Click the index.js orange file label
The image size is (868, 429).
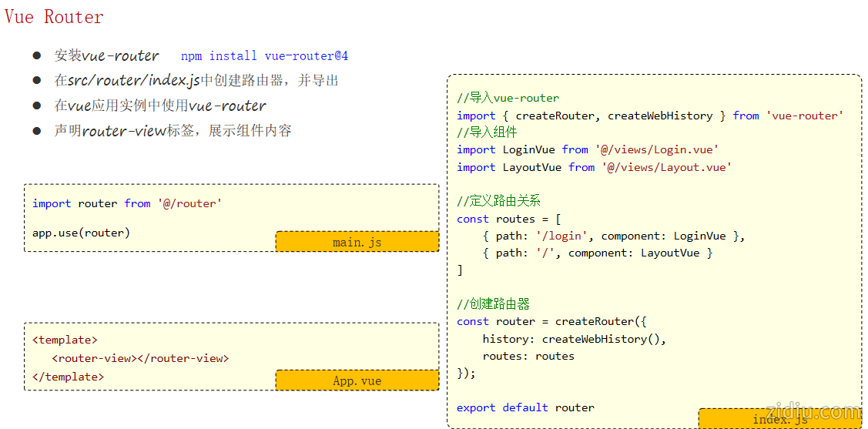(x=779, y=419)
